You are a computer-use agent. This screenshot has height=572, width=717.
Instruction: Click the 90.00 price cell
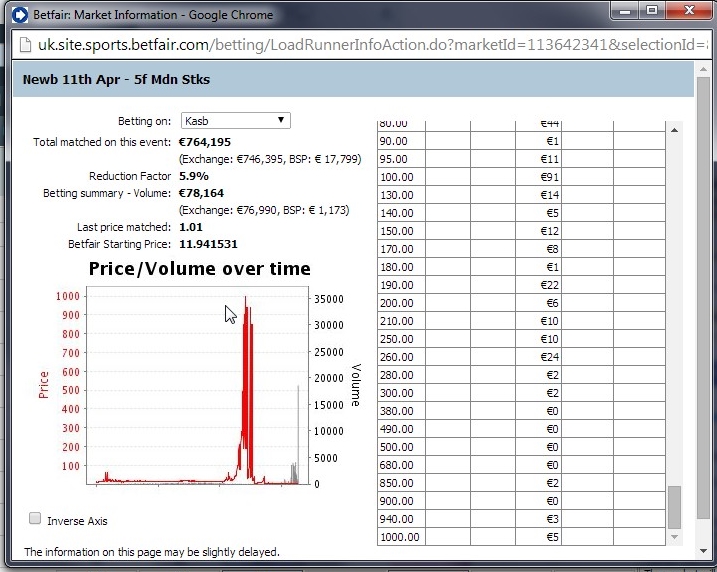click(x=401, y=141)
